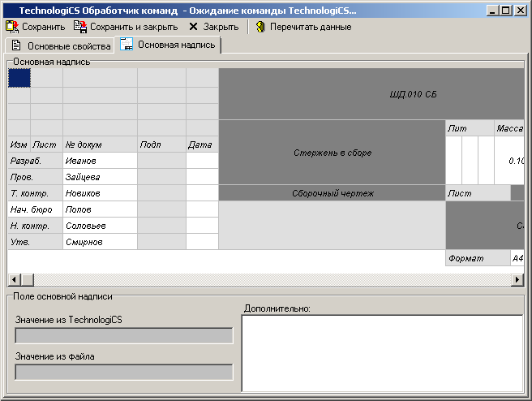Select the cell containing Иванов
Screen dimensions: 532x401
pyautogui.click(x=100, y=161)
